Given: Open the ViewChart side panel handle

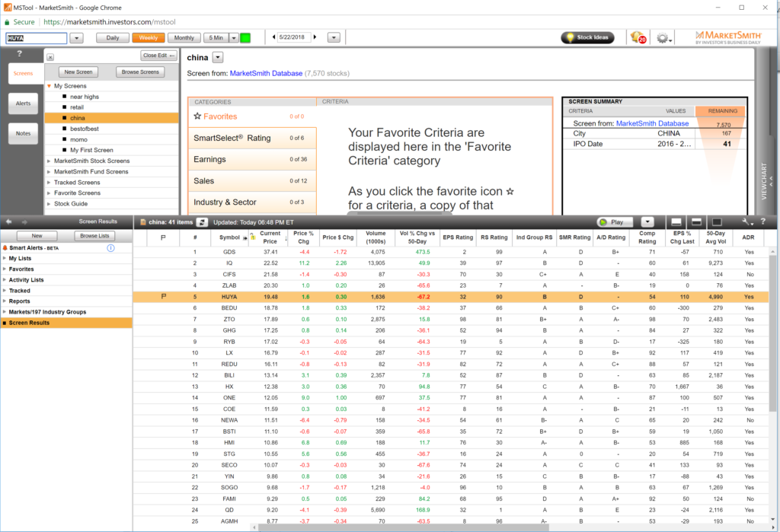Looking at the screenshot, I should 765,181.
